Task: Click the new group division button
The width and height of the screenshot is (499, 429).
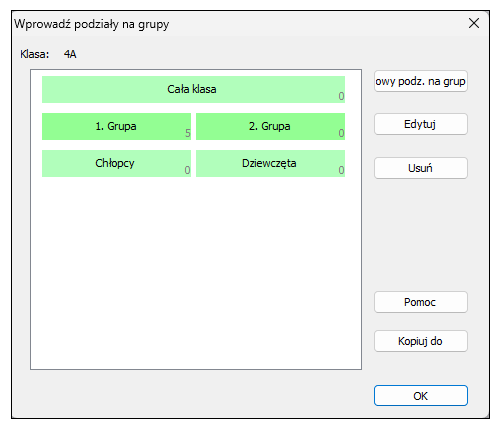Action: pyautogui.click(x=421, y=81)
